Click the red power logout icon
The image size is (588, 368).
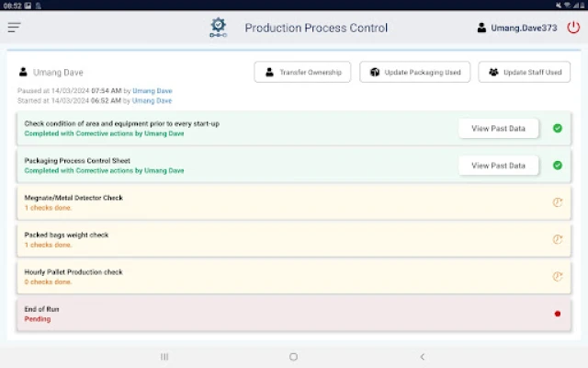point(573,28)
